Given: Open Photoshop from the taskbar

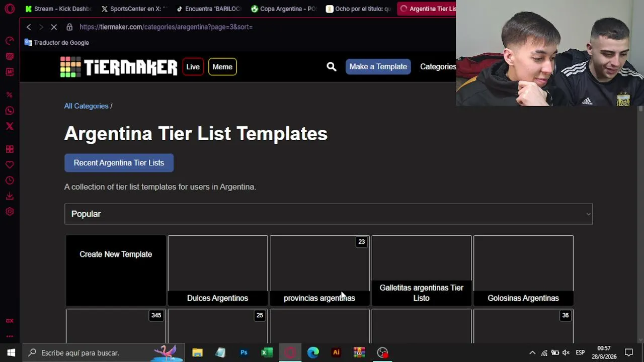Looking at the screenshot, I should pyautogui.click(x=244, y=352).
